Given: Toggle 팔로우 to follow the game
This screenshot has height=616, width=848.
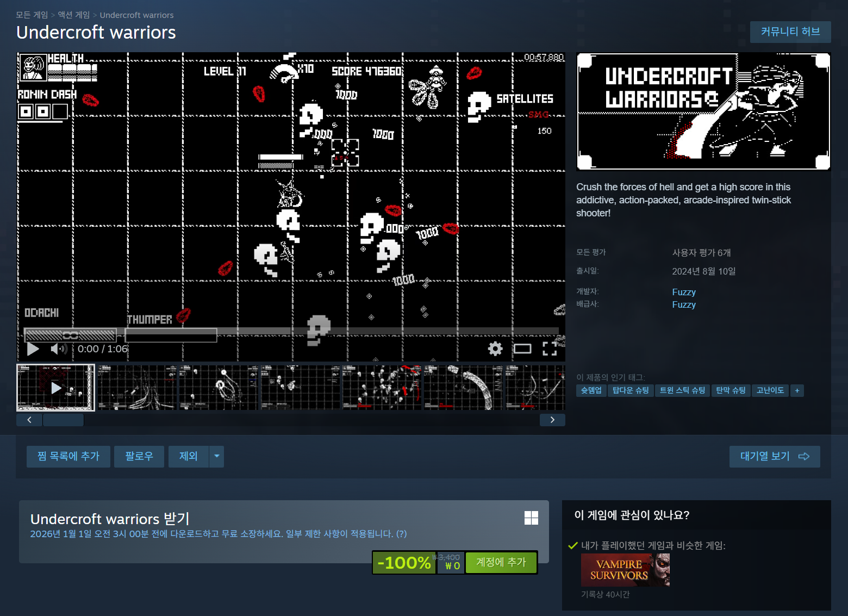Looking at the screenshot, I should [139, 457].
